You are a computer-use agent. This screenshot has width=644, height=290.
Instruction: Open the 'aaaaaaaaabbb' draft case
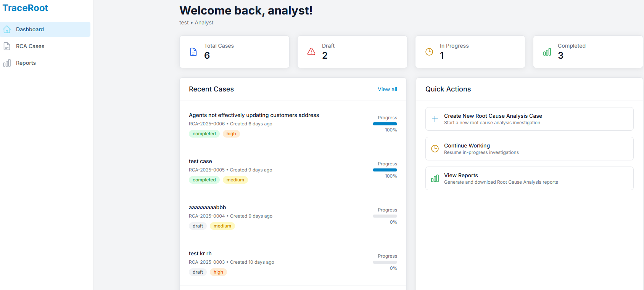click(207, 207)
